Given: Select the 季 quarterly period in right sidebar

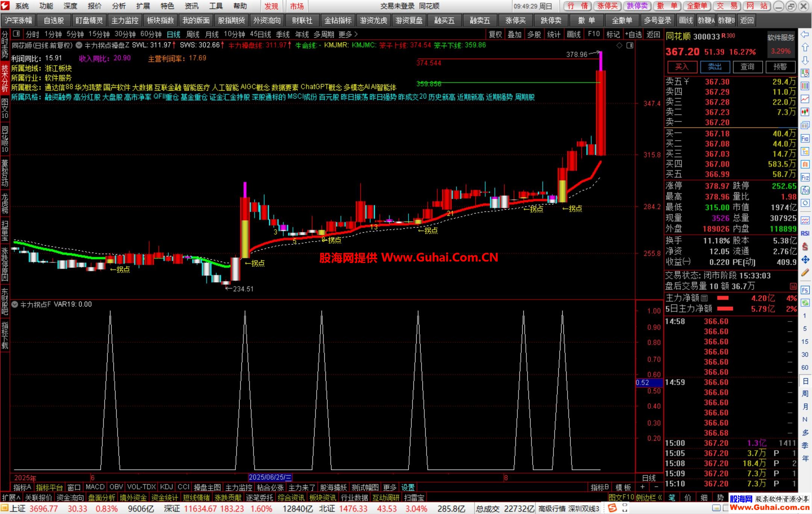Looking at the screenshot, I should click(x=805, y=445).
